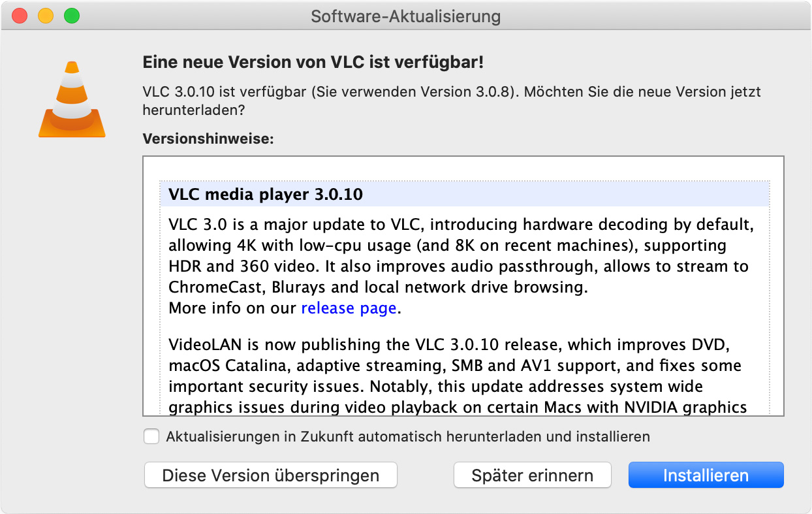Open the 'release page' hyperlink
The width and height of the screenshot is (812, 514).
(x=349, y=308)
